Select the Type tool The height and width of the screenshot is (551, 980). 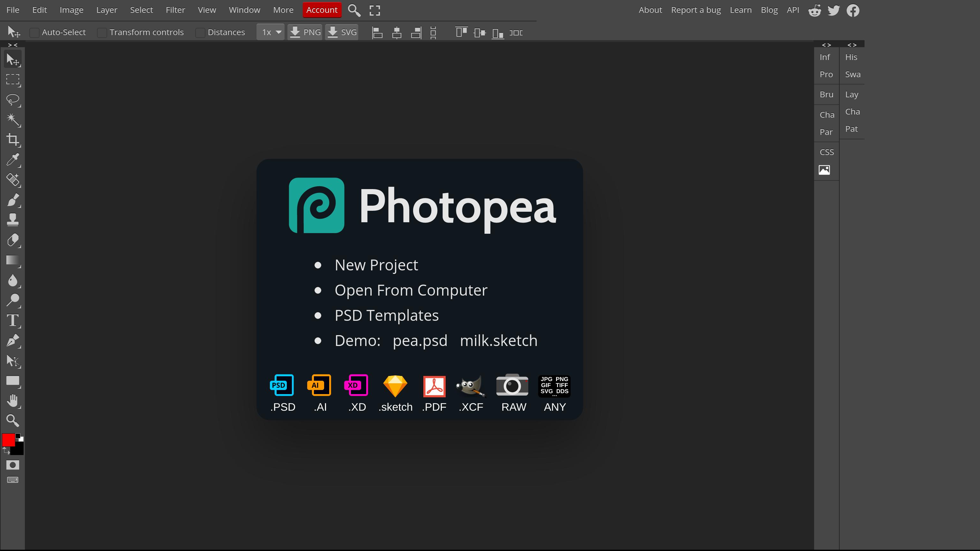(x=13, y=320)
